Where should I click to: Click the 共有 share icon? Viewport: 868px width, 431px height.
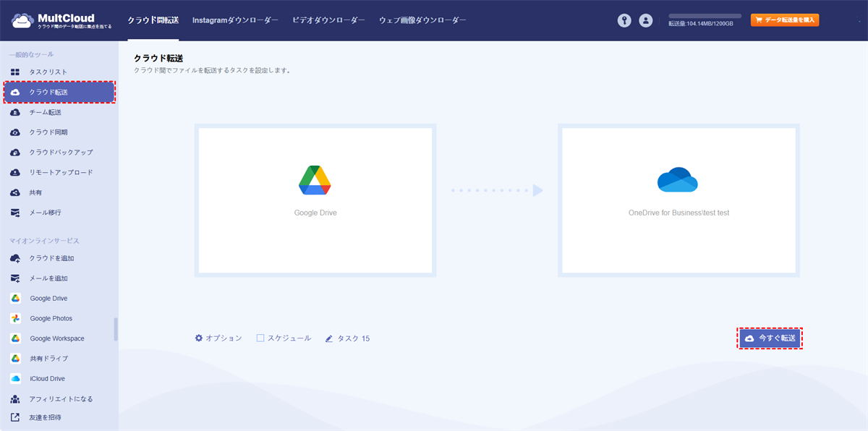(x=15, y=193)
